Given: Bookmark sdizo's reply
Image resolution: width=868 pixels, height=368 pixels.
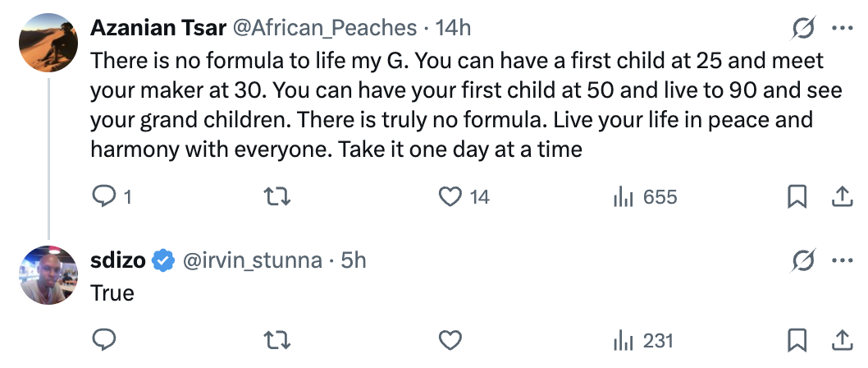Looking at the screenshot, I should point(797,340).
